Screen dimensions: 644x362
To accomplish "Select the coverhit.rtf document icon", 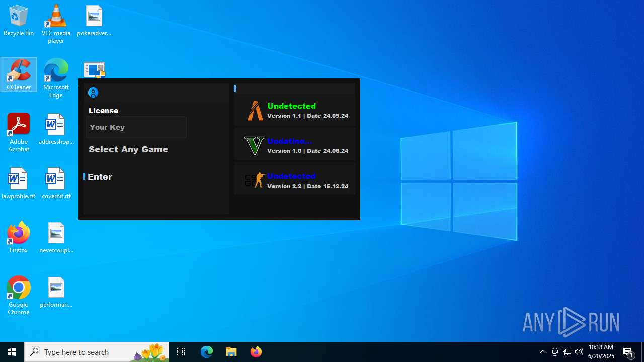I will [56, 184].
